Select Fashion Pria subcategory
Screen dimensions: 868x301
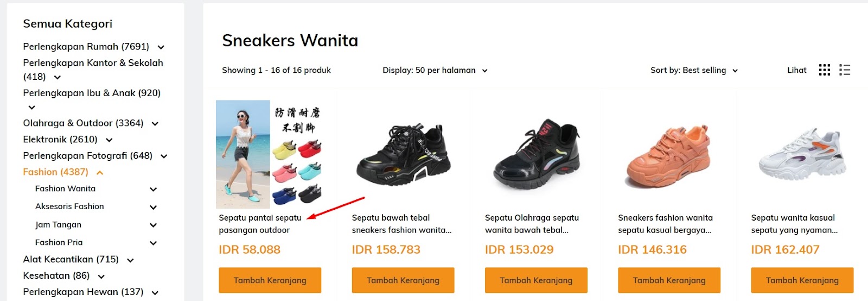pos(59,242)
